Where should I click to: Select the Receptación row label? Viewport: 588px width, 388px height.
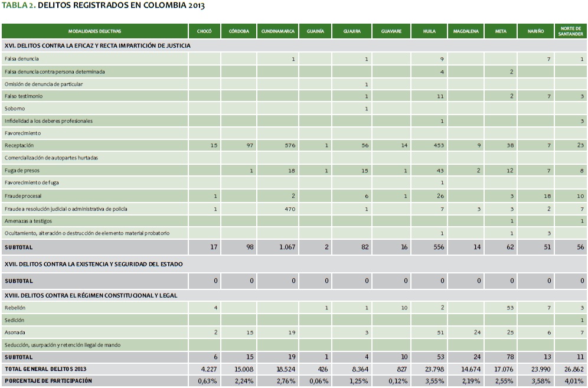coord(19,145)
